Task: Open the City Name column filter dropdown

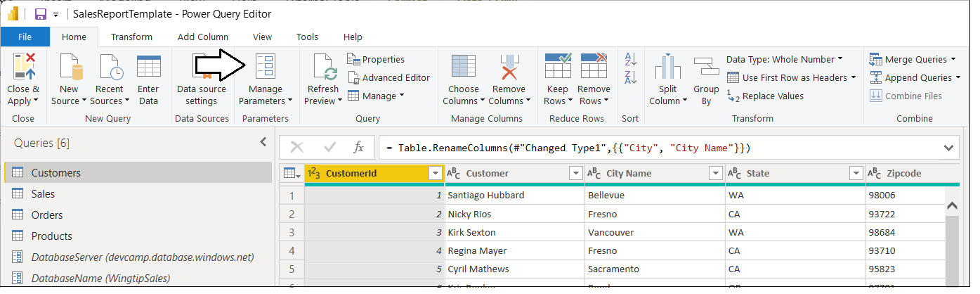Action: pos(716,174)
